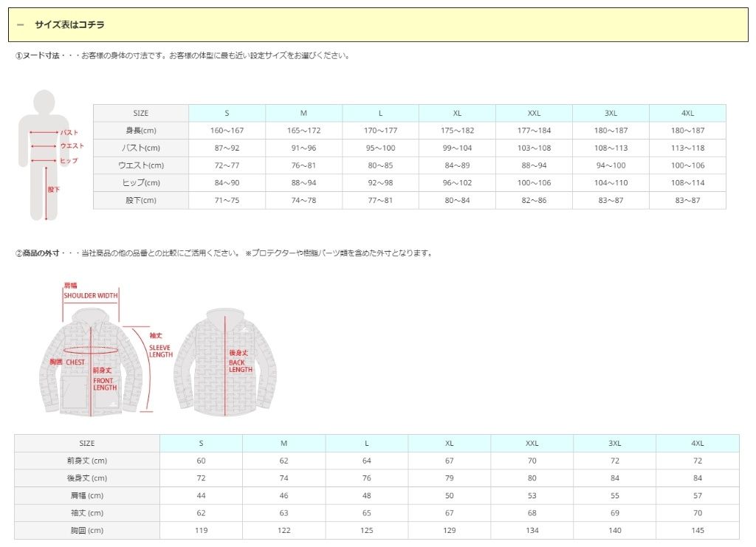Click the 股下(cm) row label in body table
Viewport: 756px width, 547px height.
pyautogui.click(x=141, y=200)
